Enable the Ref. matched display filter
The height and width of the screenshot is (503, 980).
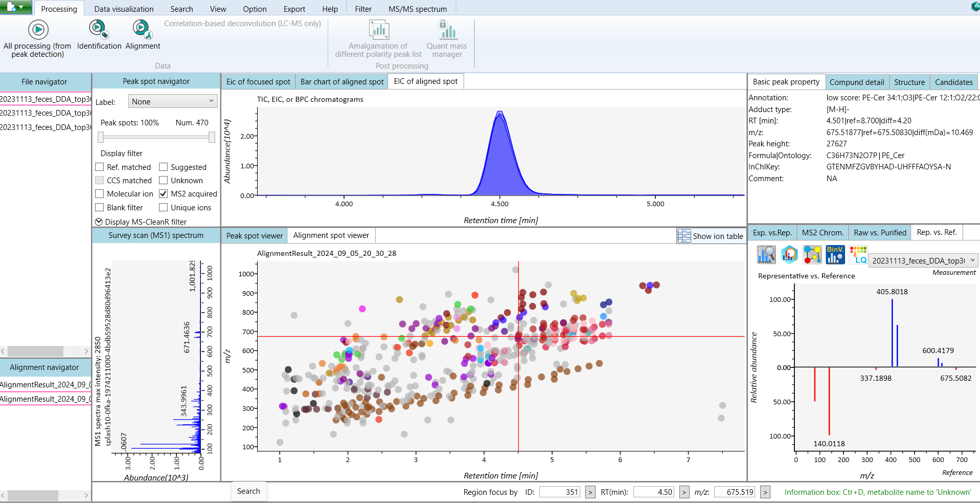point(100,167)
